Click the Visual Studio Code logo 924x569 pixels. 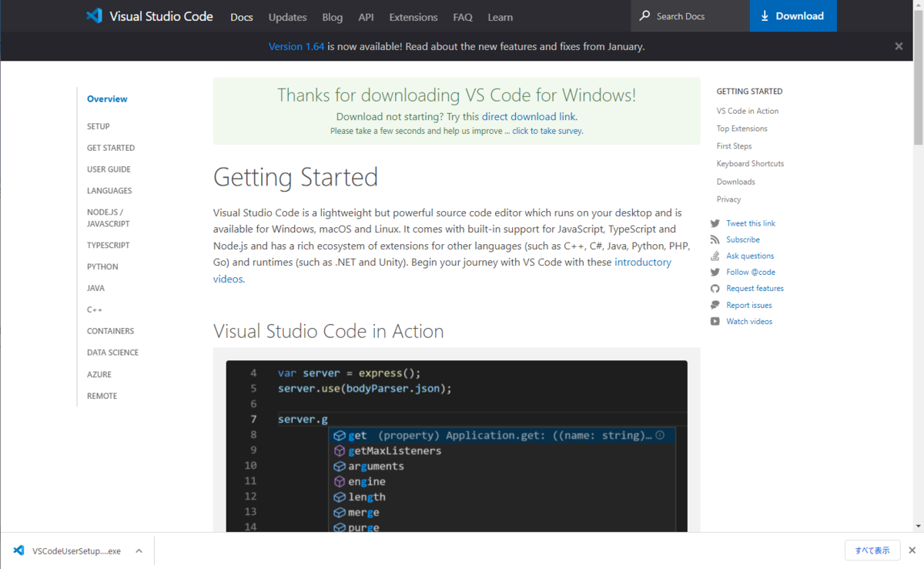click(95, 15)
